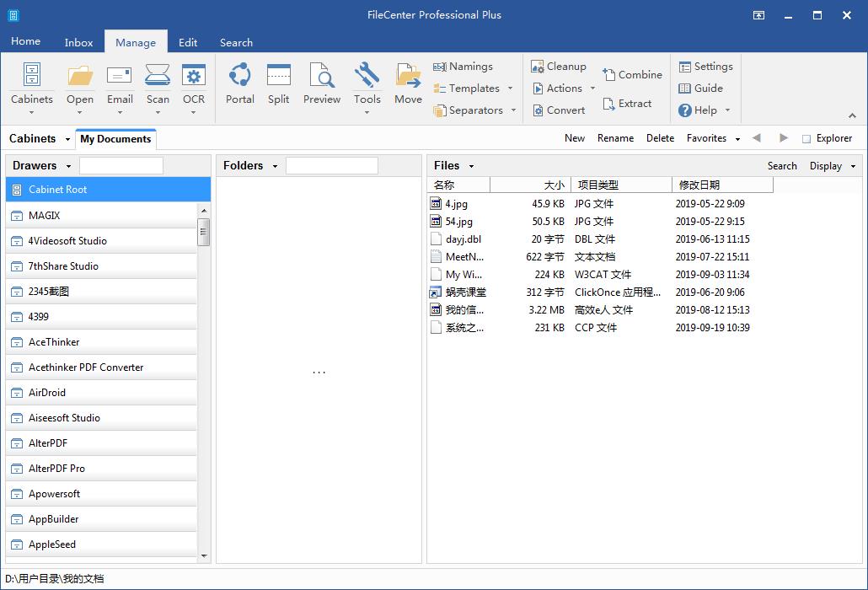Image resolution: width=868 pixels, height=590 pixels.
Task: Open the Preview tool
Action: pos(322,83)
